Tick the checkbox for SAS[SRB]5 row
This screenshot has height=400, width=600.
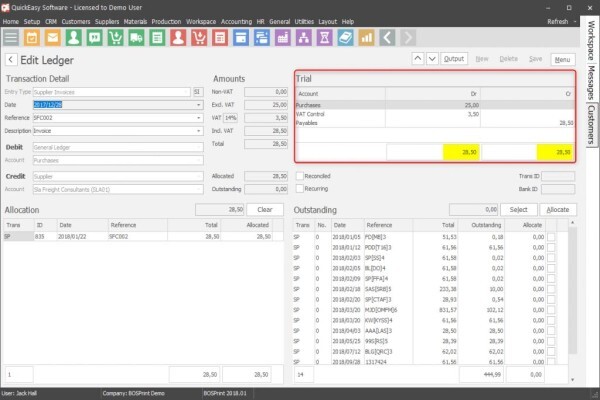[551, 289]
